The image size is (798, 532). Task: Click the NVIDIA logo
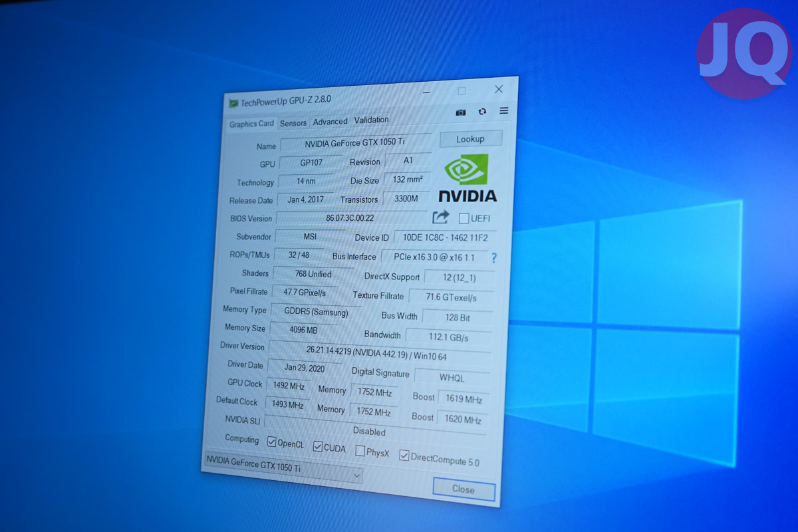[467, 178]
